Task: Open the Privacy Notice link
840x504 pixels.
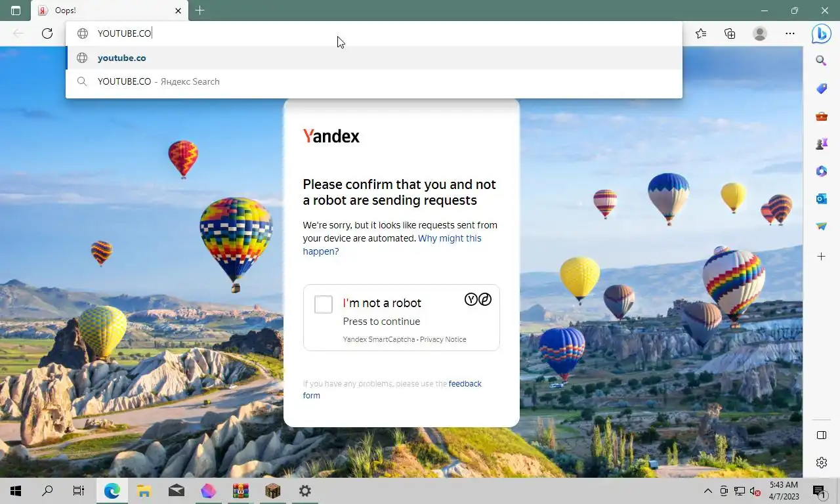Action: (443, 339)
